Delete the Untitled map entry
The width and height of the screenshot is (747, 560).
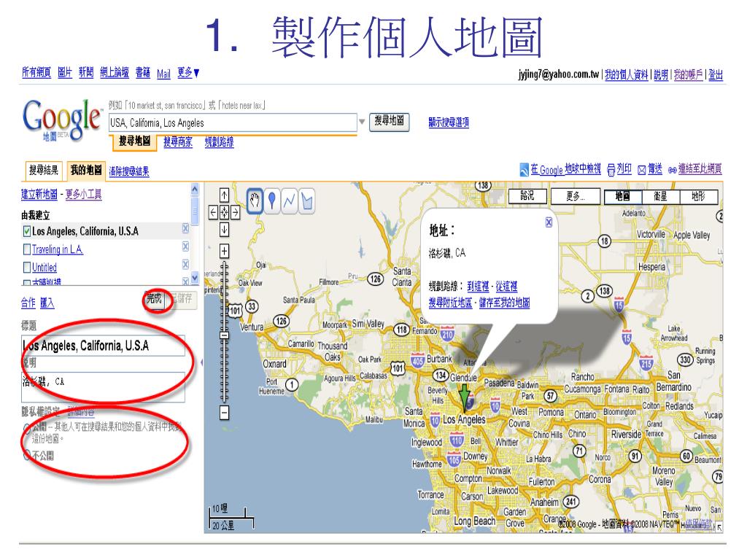[185, 264]
